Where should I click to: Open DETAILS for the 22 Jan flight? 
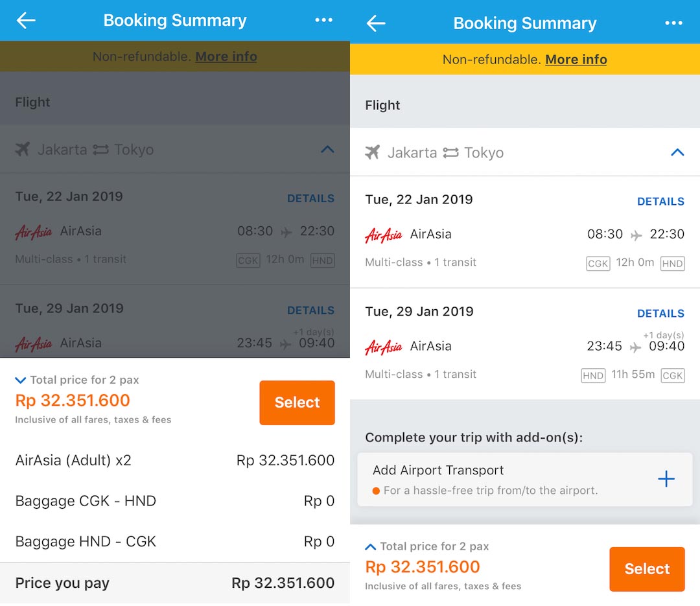660,202
